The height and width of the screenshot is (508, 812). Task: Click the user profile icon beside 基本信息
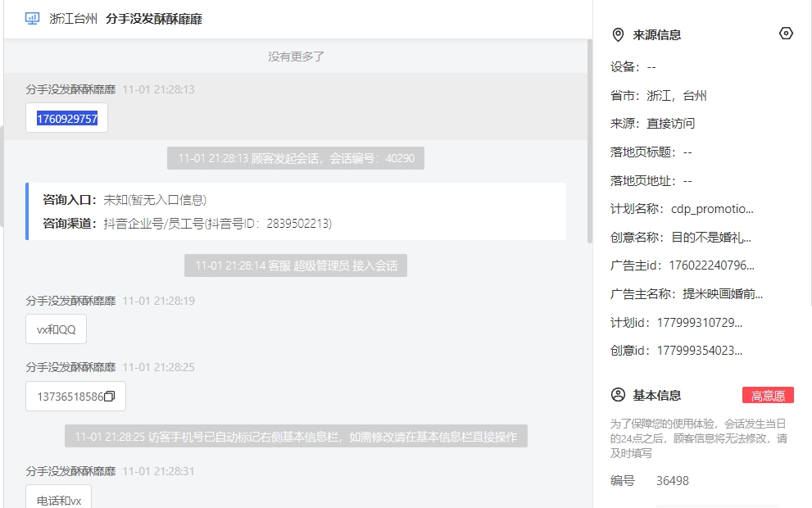(x=618, y=395)
